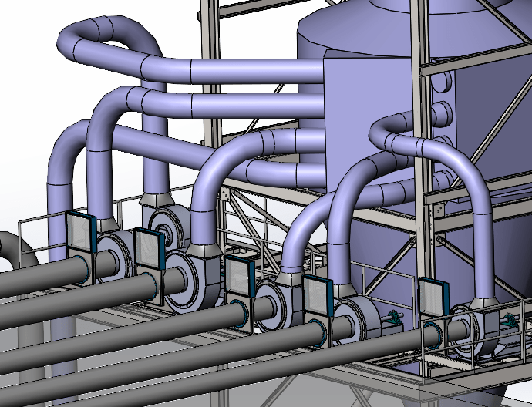Select the leftmost centrifugal fan housing

[x=116, y=254]
